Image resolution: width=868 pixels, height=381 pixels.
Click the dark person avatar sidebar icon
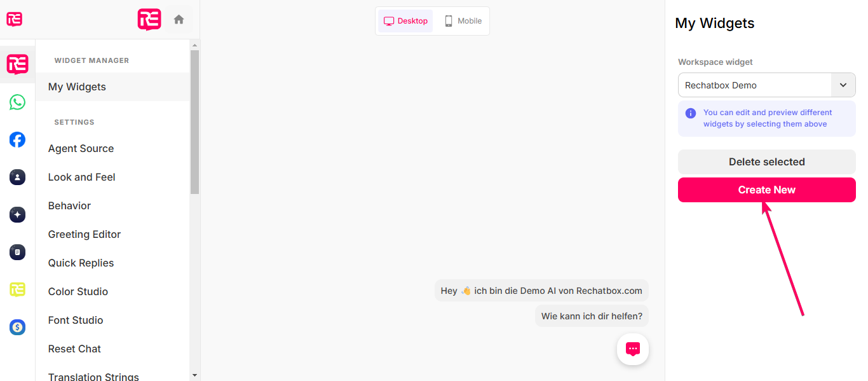click(x=17, y=177)
